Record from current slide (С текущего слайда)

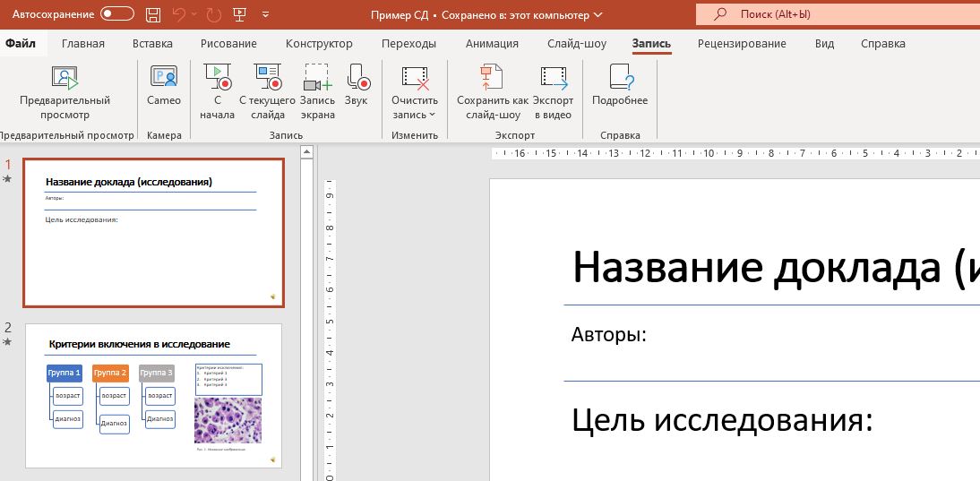point(268,79)
